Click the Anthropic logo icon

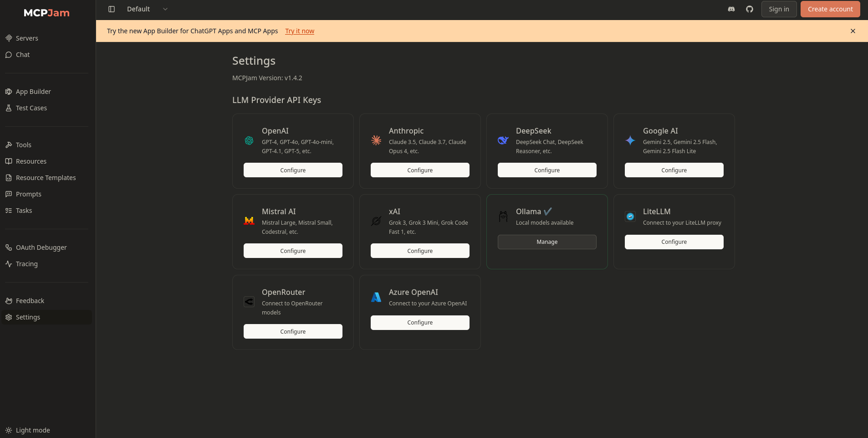[376, 140]
